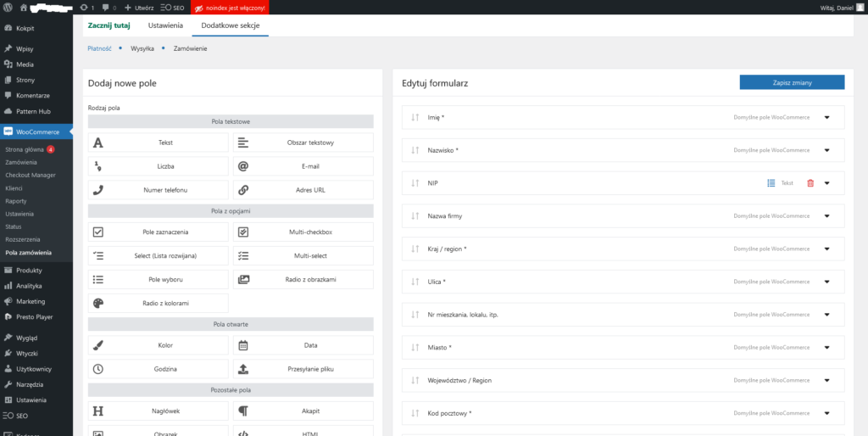This screenshot has width=868, height=436.
Task: Open the SEO item in the admin bar
Action: (x=172, y=8)
